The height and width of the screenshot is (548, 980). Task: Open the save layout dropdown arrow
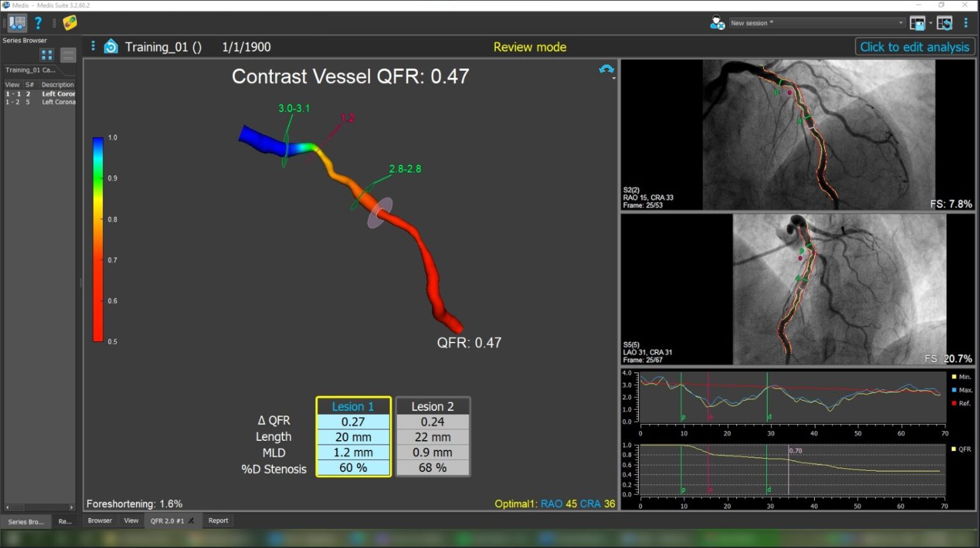click(930, 23)
